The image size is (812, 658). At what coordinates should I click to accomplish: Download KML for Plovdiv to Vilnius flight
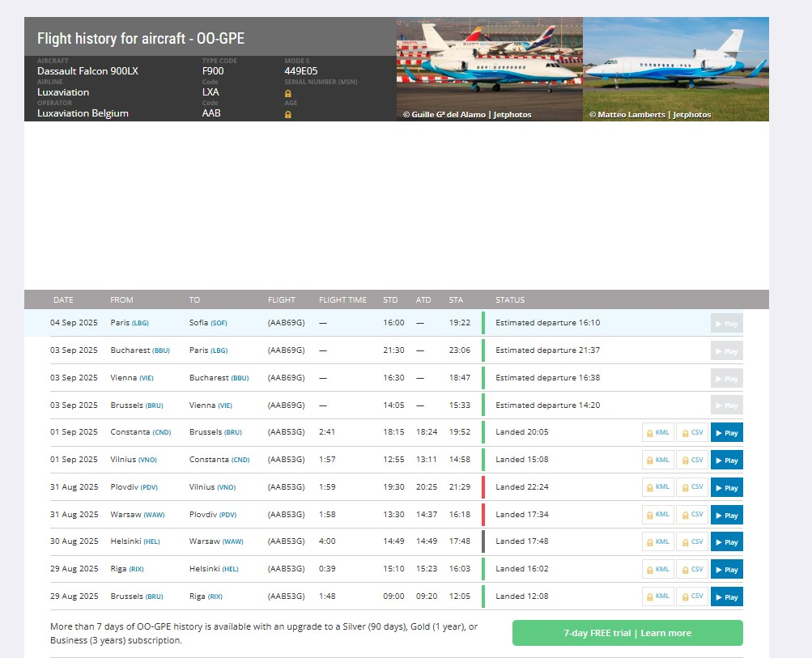point(657,487)
